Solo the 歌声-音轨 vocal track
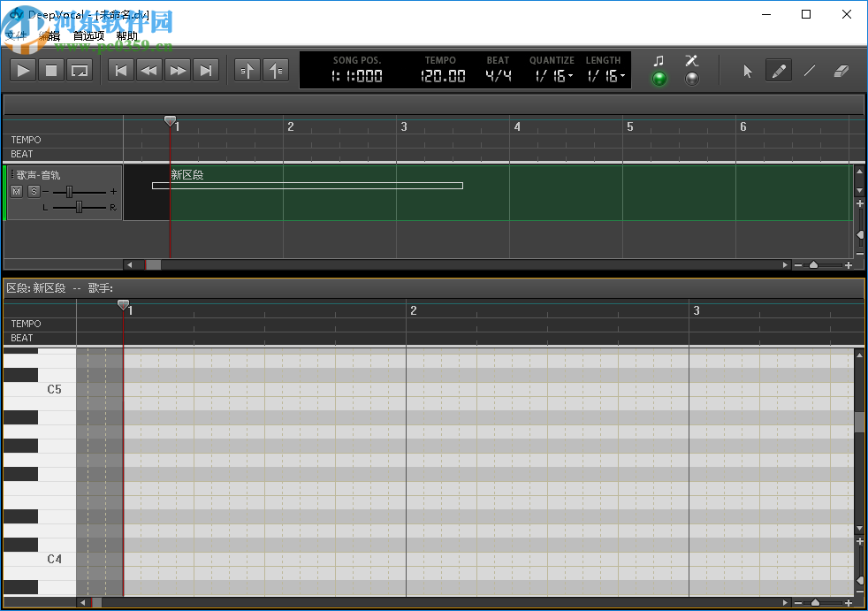The height and width of the screenshot is (611, 868). coord(34,190)
